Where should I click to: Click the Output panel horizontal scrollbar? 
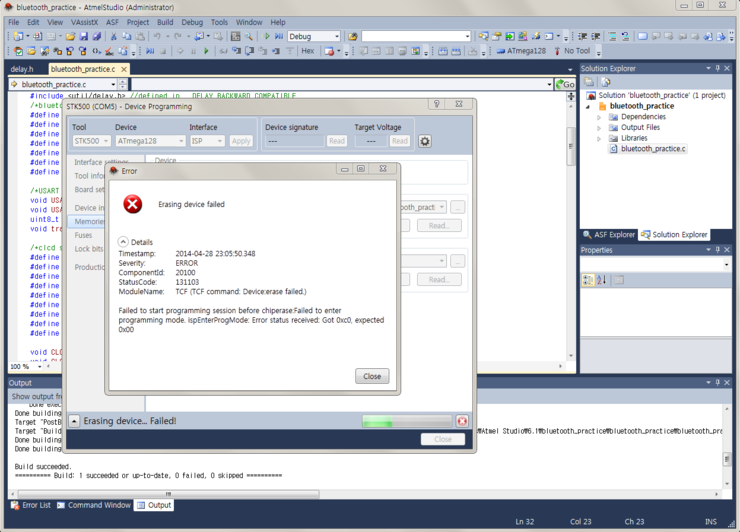[x=168, y=494]
